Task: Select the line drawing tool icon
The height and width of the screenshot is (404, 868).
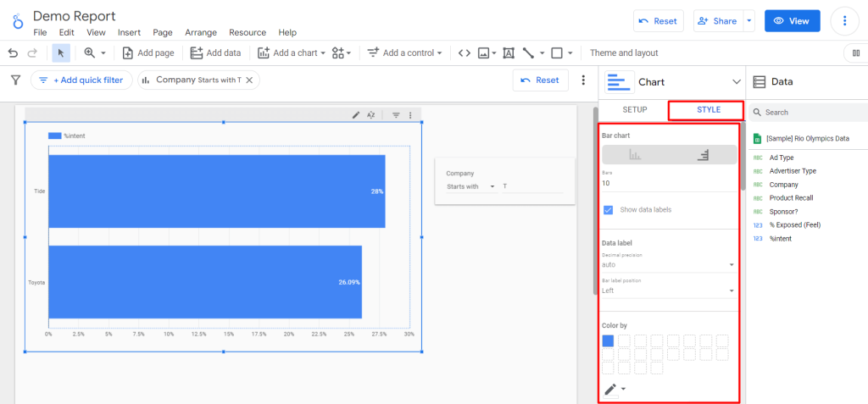Action: [x=529, y=53]
